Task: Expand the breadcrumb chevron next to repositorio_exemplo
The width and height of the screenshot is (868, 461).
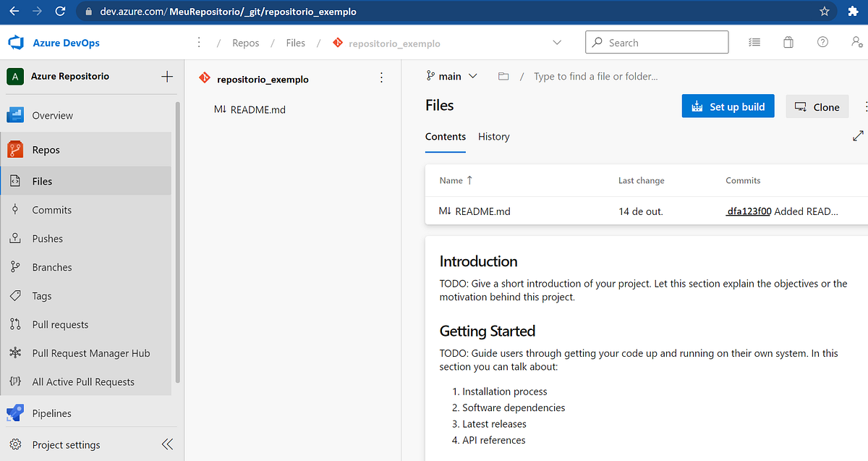Action: 557,43
